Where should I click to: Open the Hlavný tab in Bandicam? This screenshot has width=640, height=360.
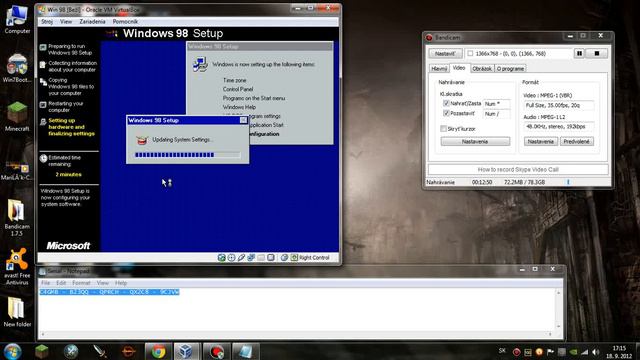(439, 69)
